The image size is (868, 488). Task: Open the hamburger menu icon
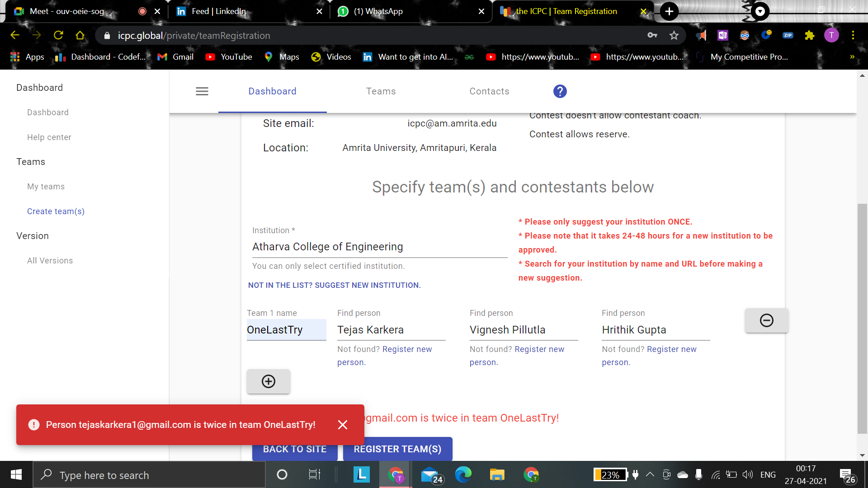(x=202, y=91)
